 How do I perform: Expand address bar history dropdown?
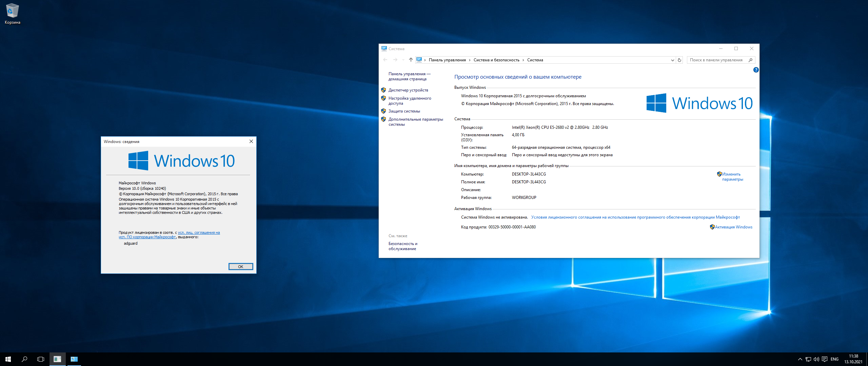pyautogui.click(x=672, y=60)
